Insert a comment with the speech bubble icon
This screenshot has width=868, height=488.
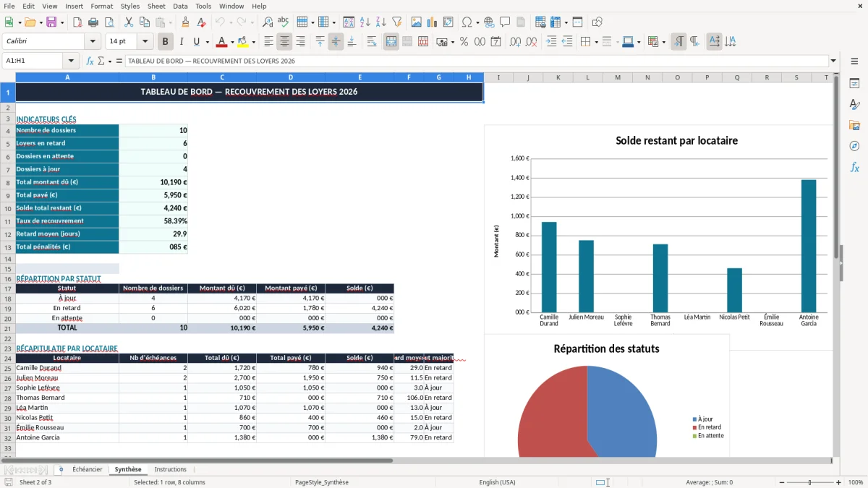pyautogui.click(x=505, y=22)
